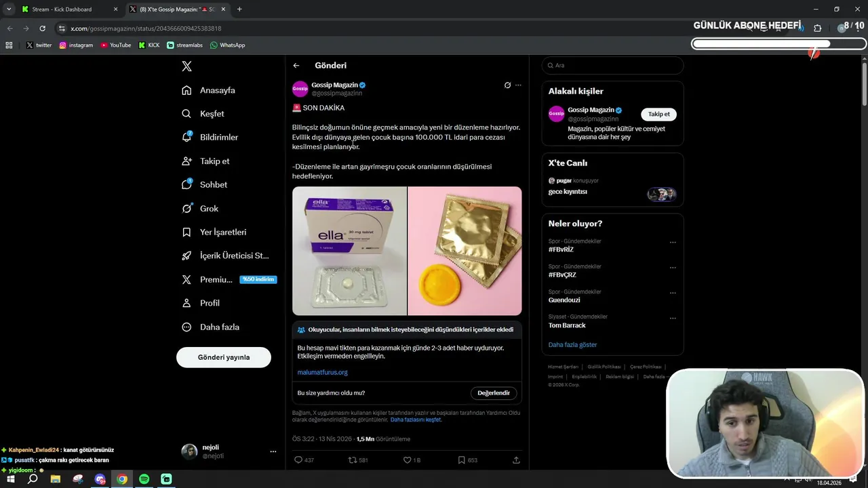Click Daha fazla göster link
The height and width of the screenshot is (488, 868).
coord(572,344)
